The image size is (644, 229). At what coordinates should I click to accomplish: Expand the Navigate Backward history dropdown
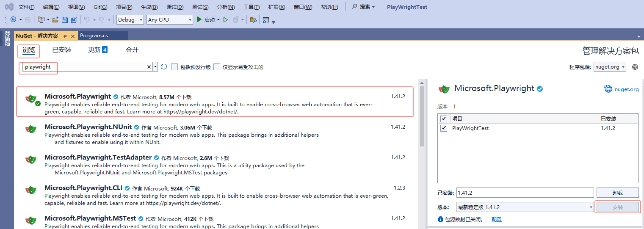pyautogui.click(x=20, y=20)
